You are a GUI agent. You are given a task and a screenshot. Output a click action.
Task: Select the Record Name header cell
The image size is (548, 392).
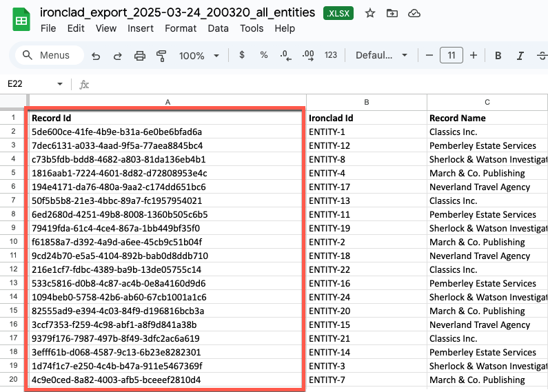pyautogui.click(x=487, y=118)
